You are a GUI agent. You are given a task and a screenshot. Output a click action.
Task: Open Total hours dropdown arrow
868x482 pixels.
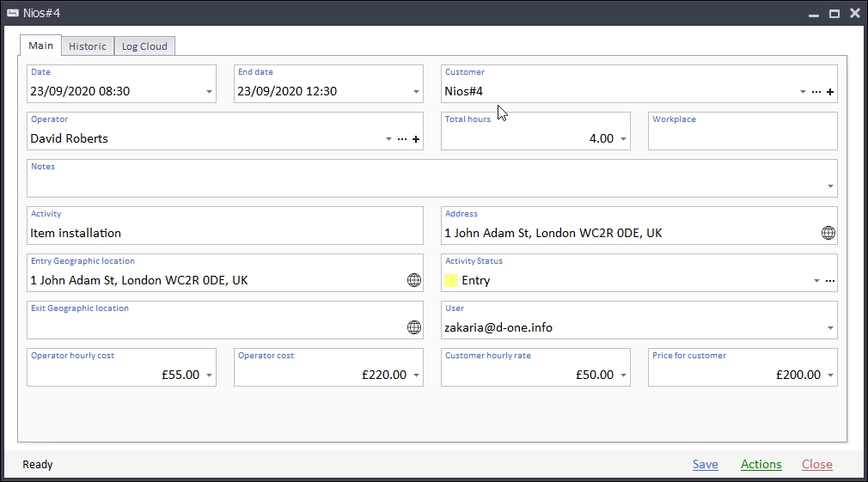coord(623,139)
